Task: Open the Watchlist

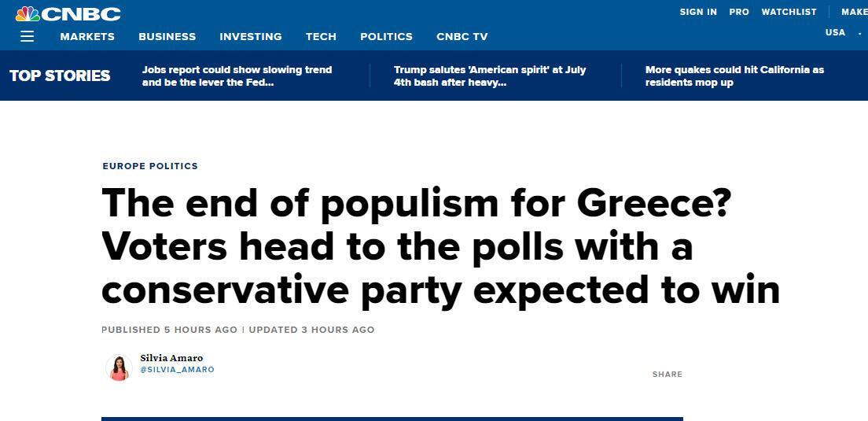Action: pos(789,12)
